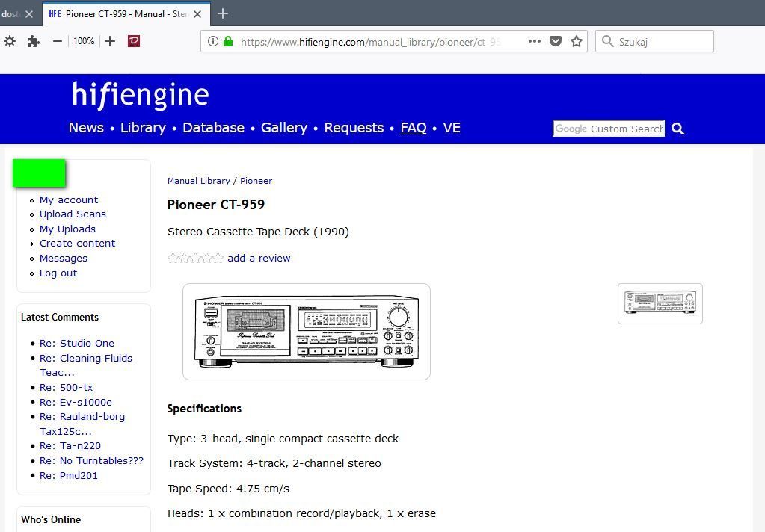Click the Tape Speed: 4.75 cm/s line
The width and height of the screenshot is (765, 532).
tap(228, 489)
